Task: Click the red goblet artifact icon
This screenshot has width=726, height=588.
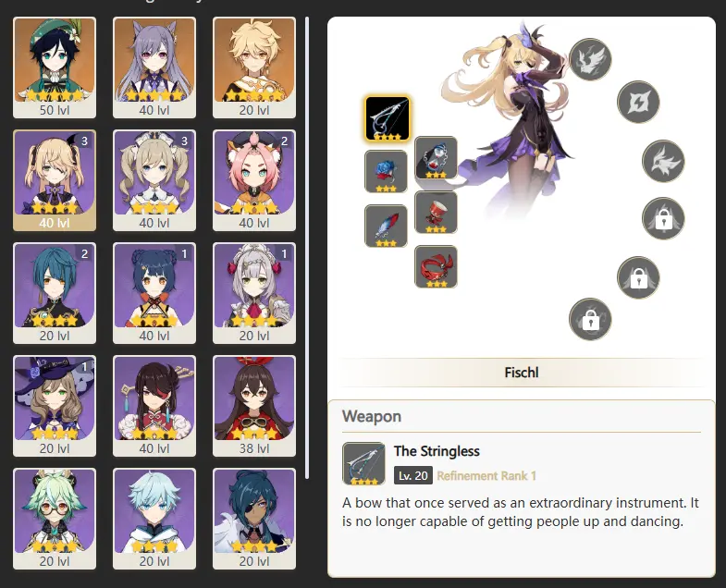Action: tap(436, 212)
